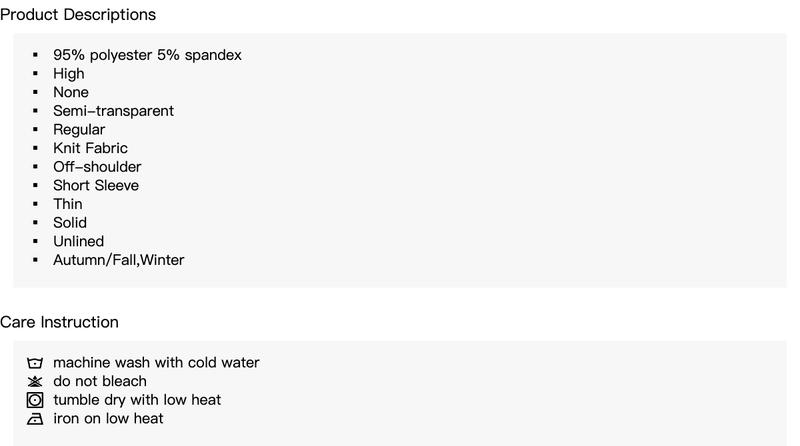
Task: Click the 95% polyester 5% spandex text
Action: pos(147,55)
